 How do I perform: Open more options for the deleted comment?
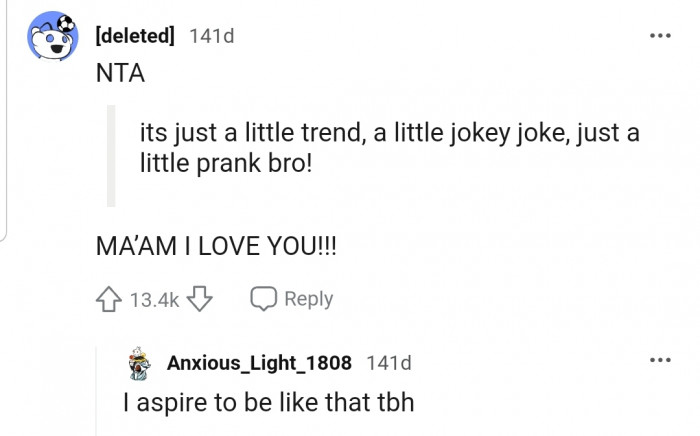click(659, 35)
